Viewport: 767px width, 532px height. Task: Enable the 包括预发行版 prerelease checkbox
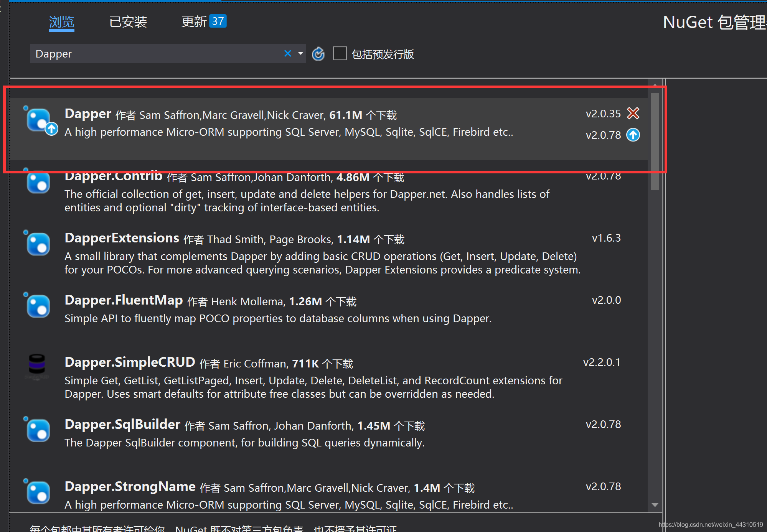click(x=340, y=54)
